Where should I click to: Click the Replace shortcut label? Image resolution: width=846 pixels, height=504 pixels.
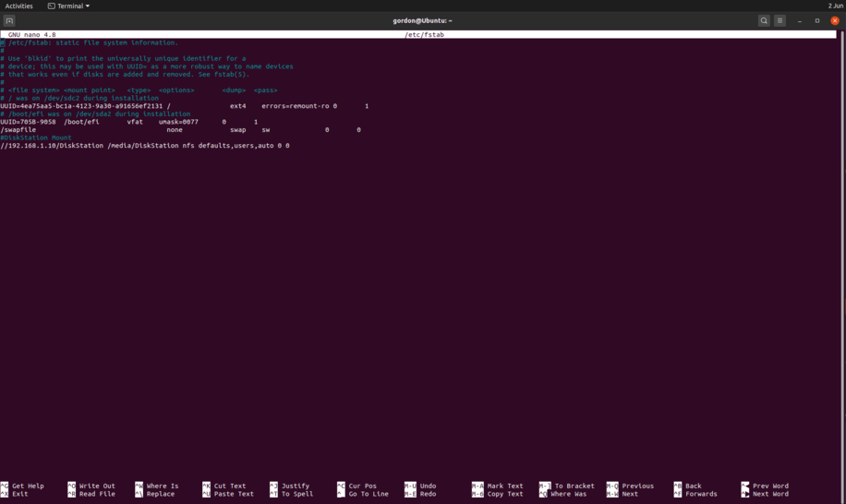(x=161, y=494)
